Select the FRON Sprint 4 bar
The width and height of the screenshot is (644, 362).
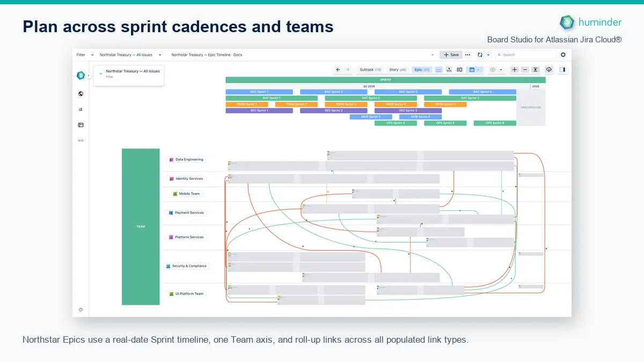(x=396, y=105)
